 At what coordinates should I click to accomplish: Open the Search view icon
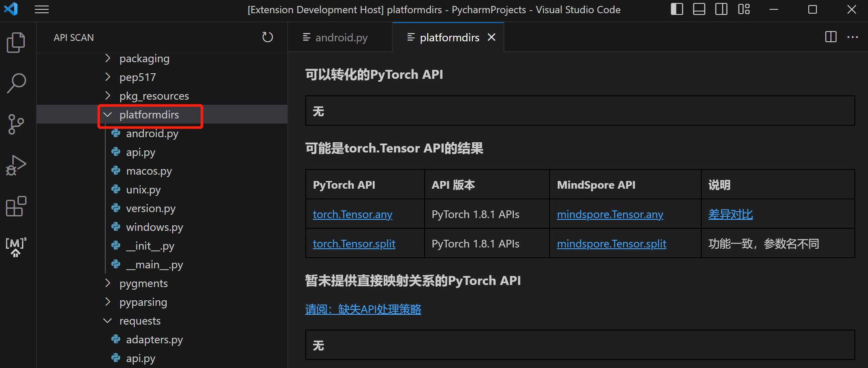(16, 83)
